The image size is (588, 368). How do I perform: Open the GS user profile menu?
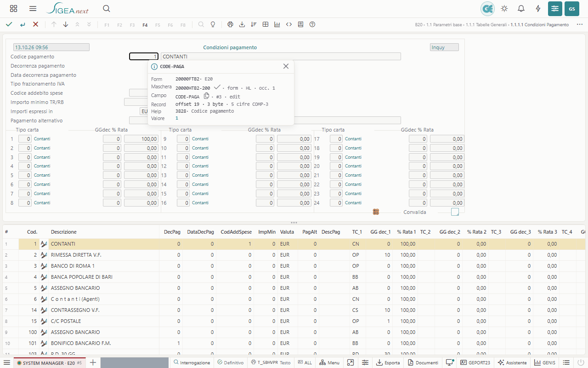(x=572, y=9)
